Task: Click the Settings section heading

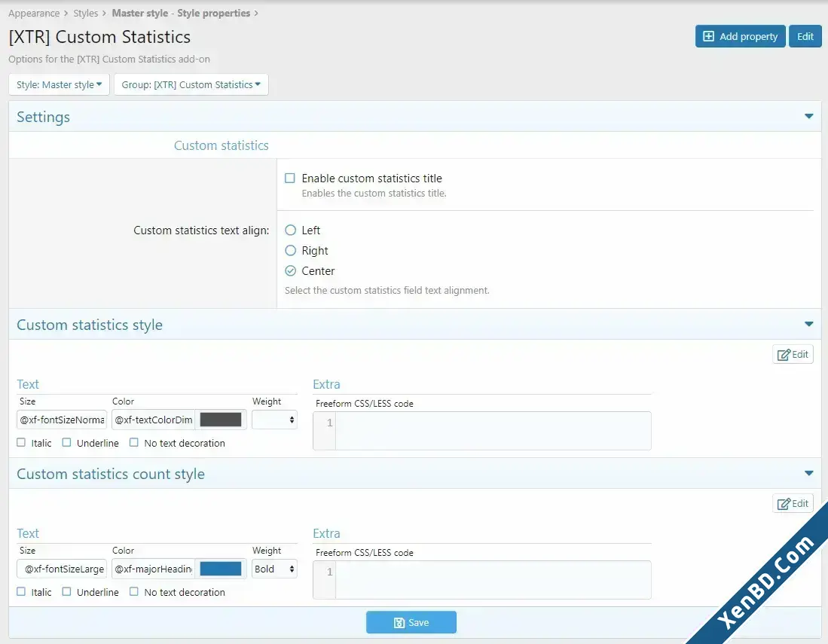Action: click(43, 117)
